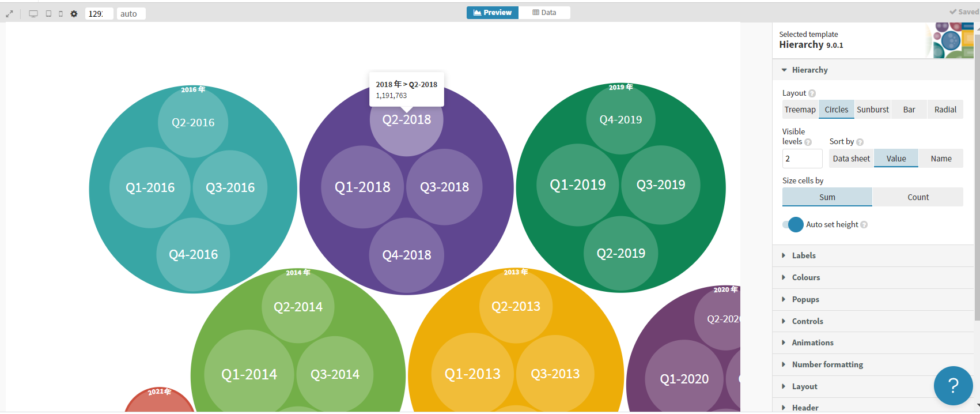Click the Q3-2013 circle
Screen dimensions: 980x414
(555, 374)
